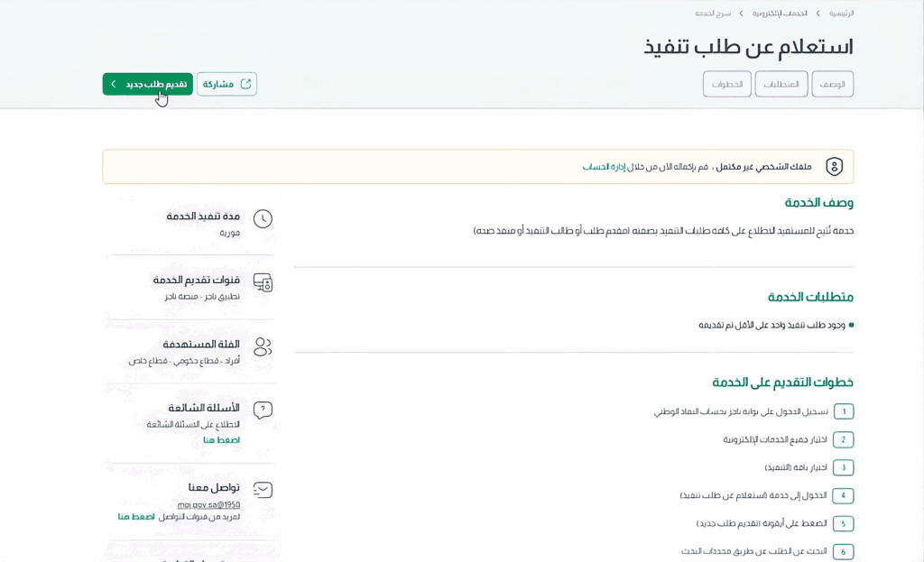Click the service channels icon beside قنوات تقديم الخدمة
The height and width of the screenshot is (562, 924).
click(263, 283)
